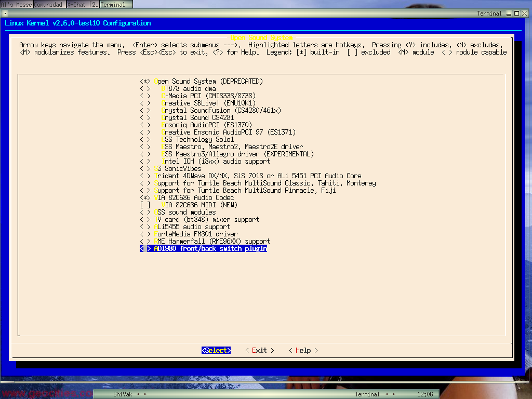Screen dimensions: 532x399
Task: Click the Linux Kernel v2.6.0-test10 Configuration header
Action: point(78,23)
